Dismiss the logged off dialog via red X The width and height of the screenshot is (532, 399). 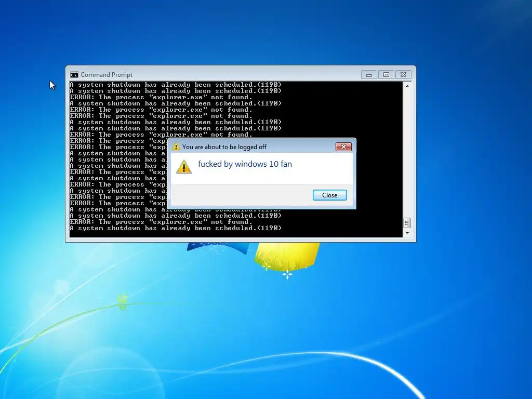[x=343, y=147]
